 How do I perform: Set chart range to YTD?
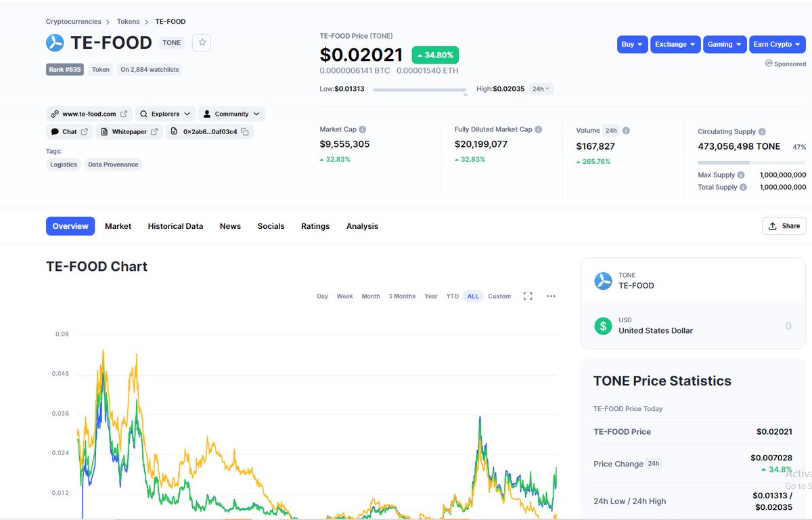(x=452, y=296)
